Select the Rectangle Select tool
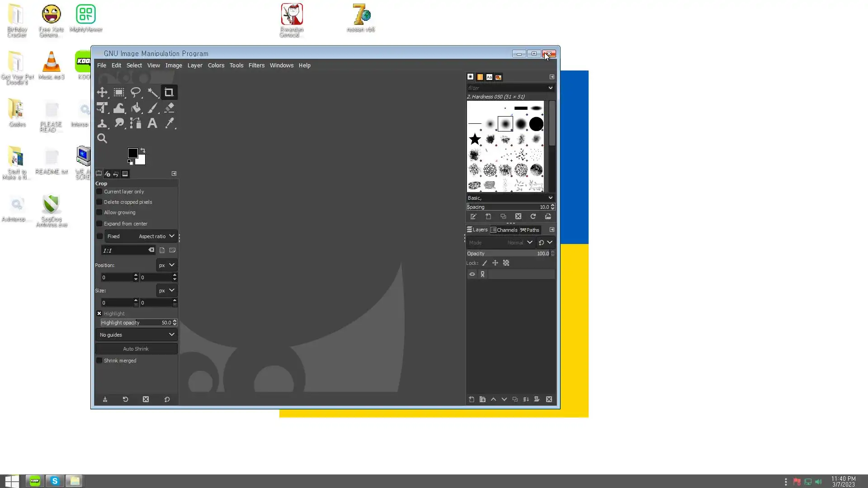This screenshot has width=868, height=488. 119,93
